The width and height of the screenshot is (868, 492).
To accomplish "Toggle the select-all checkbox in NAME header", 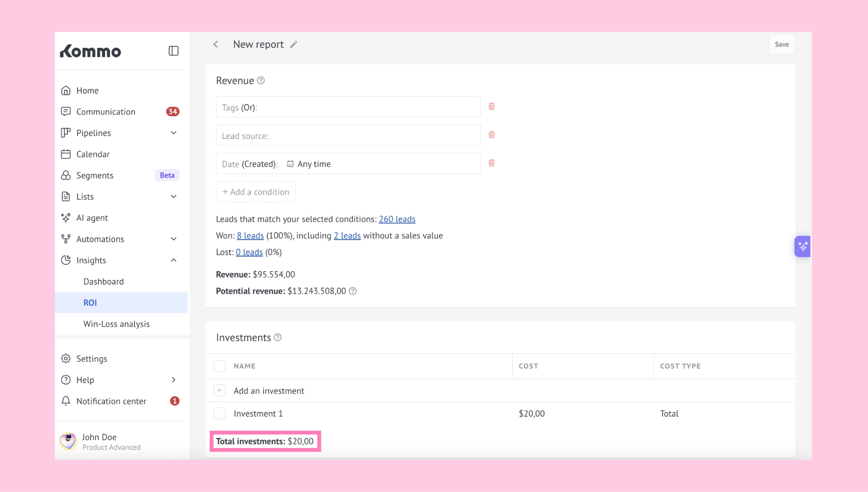I will pyautogui.click(x=220, y=366).
